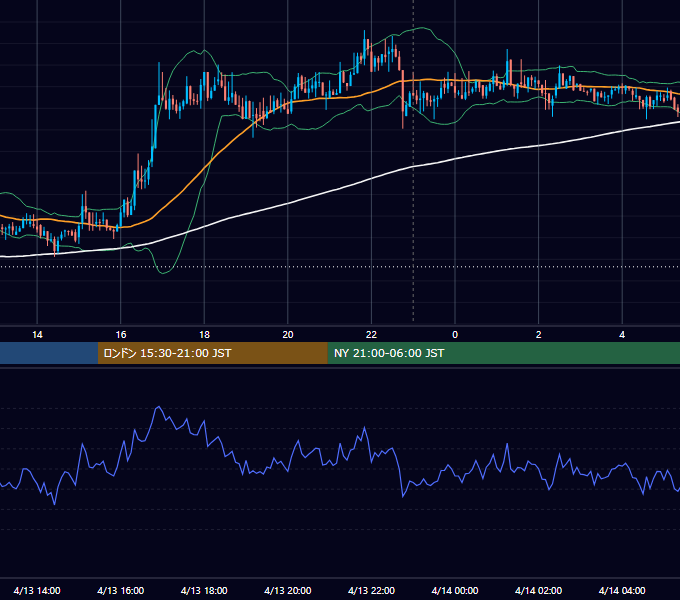Click the 20 hour axis label

(x=288, y=335)
